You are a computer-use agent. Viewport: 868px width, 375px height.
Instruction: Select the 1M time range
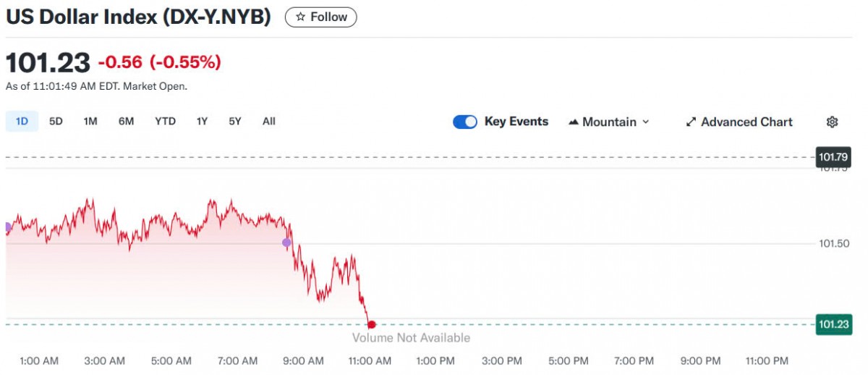coord(90,121)
